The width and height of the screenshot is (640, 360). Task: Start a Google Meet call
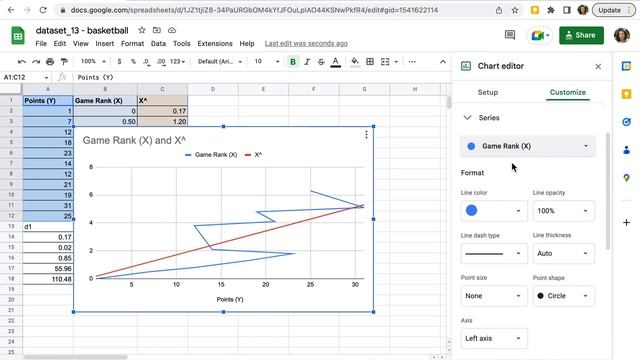[540, 36]
